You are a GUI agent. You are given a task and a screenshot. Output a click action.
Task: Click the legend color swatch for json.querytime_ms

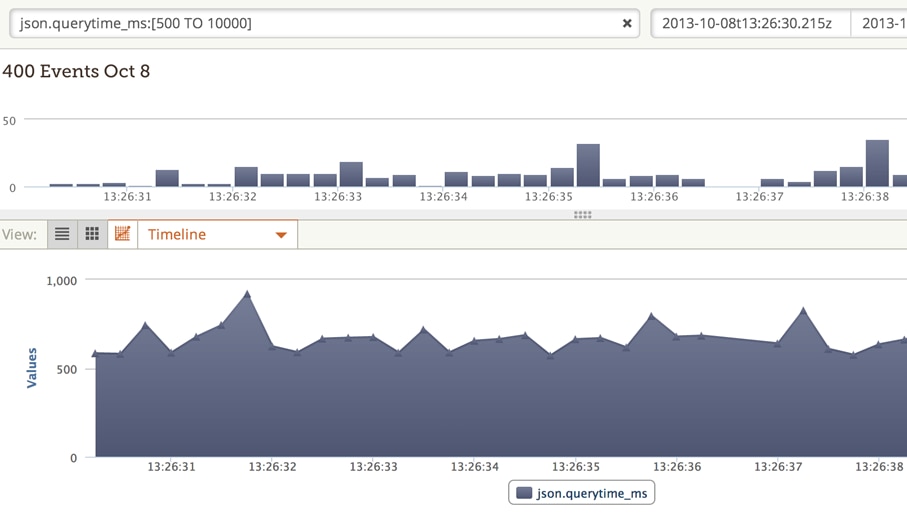tap(524, 493)
